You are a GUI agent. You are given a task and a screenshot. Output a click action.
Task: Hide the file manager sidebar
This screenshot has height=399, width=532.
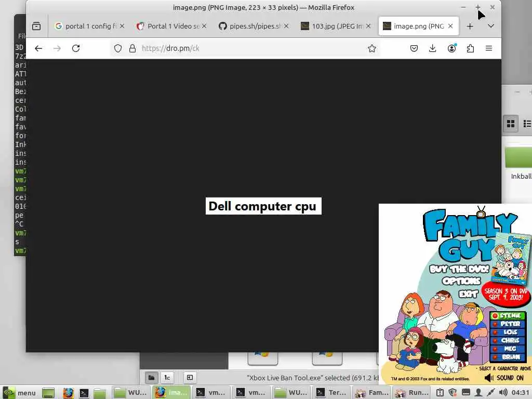pyautogui.click(x=190, y=378)
